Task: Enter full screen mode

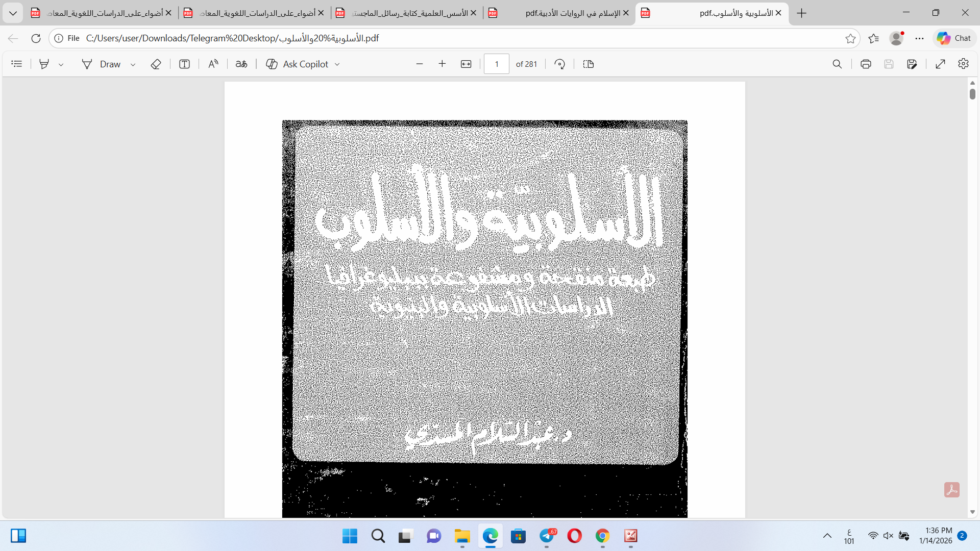Action: (x=940, y=64)
